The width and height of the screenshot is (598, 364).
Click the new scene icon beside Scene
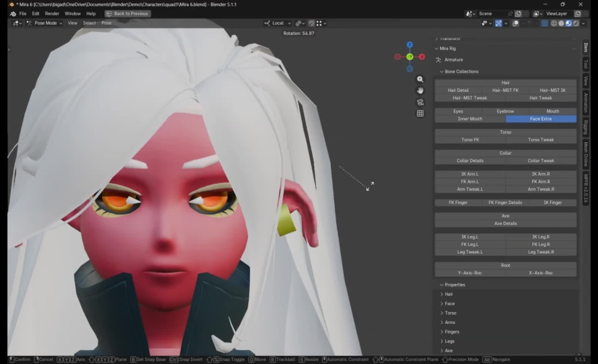pyautogui.click(x=518, y=14)
